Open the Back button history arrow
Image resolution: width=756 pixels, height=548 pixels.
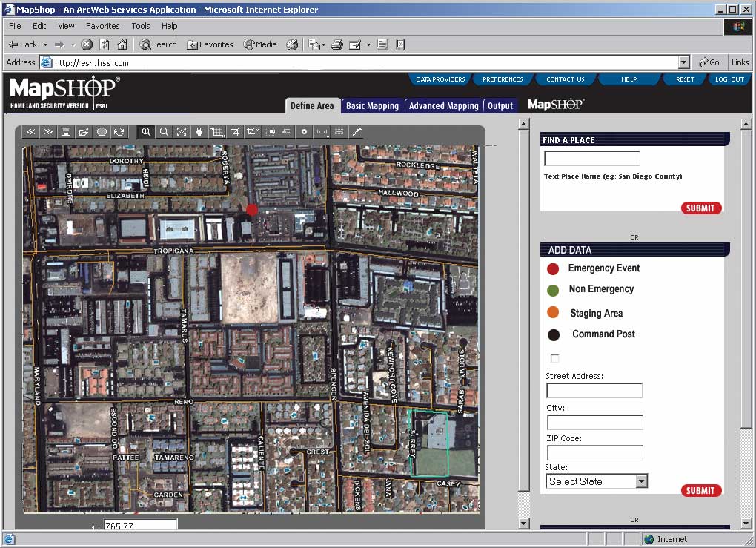coord(45,44)
